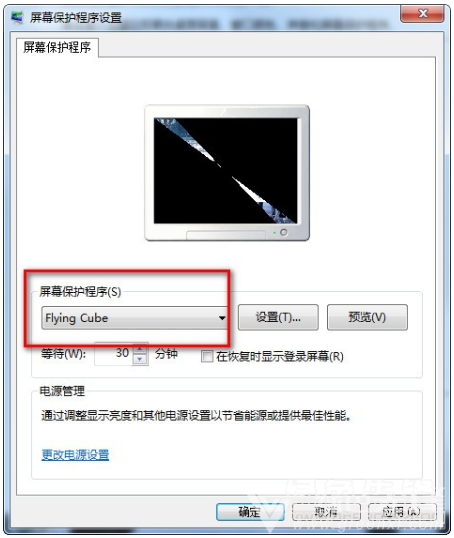Open screen saver 设置(T) options

click(x=278, y=317)
